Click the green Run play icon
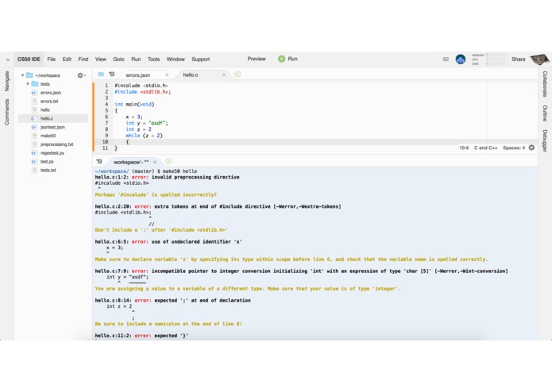This screenshot has width=552, height=392. click(x=281, y=59)
